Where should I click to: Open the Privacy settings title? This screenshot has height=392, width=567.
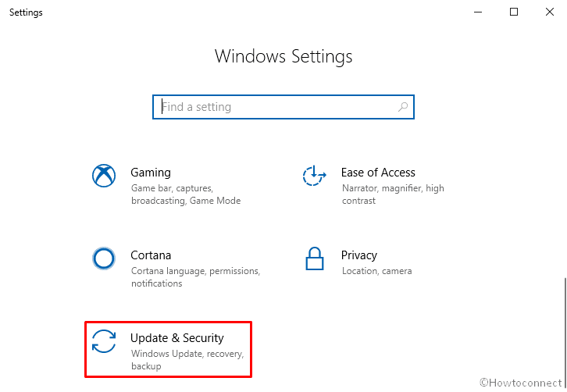click(359, 255)
